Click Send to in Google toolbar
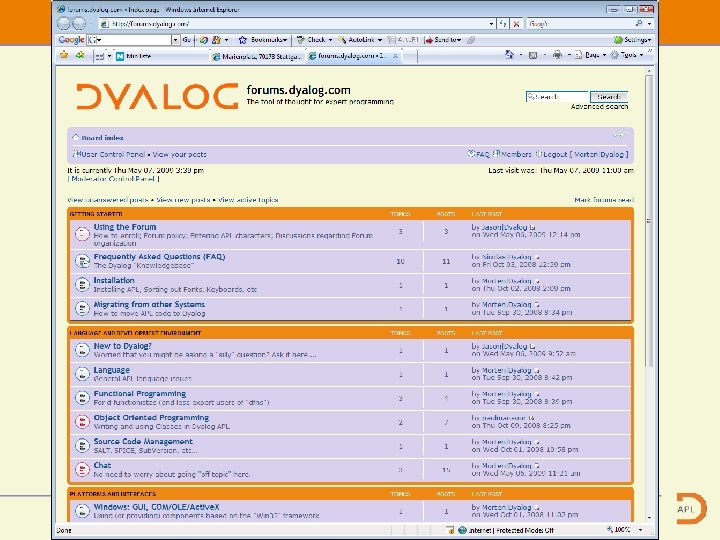 coord(442,40)
